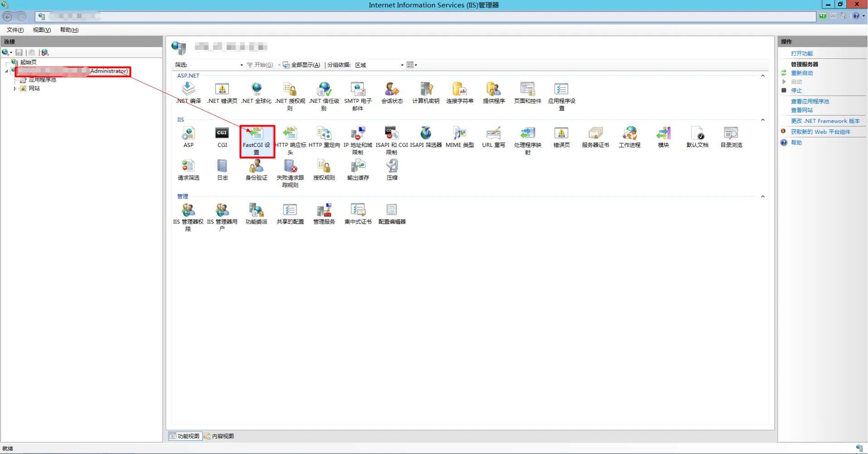Select 起始页 in the connections tree
868x454 pixels.
tap(28, 62)
